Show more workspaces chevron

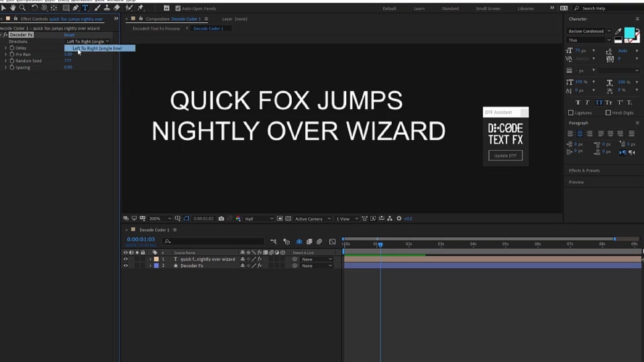[x=552, y=8]
